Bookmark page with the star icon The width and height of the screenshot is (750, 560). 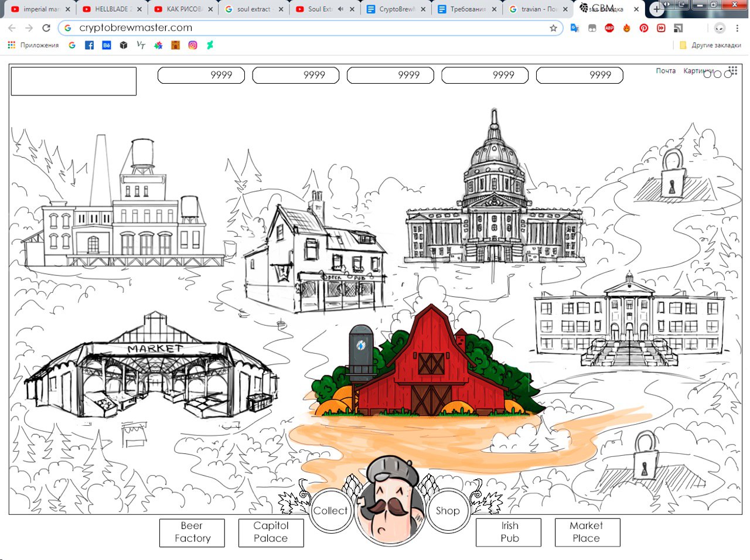pos(553,28)
